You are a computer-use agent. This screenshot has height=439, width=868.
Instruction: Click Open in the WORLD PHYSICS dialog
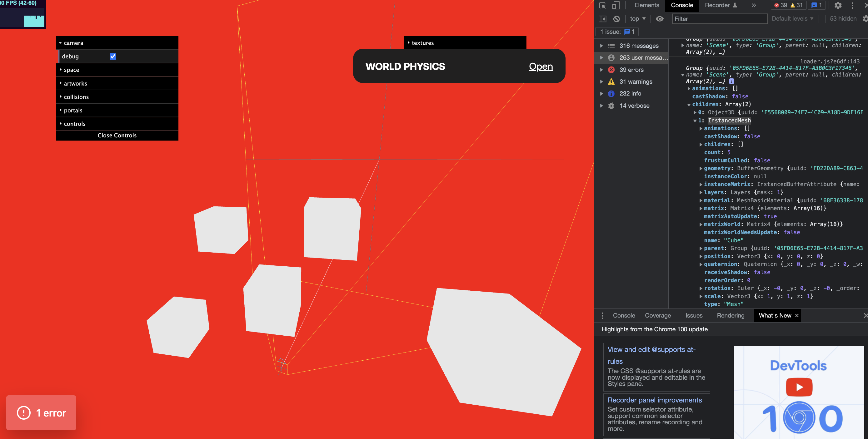(541, 66)
